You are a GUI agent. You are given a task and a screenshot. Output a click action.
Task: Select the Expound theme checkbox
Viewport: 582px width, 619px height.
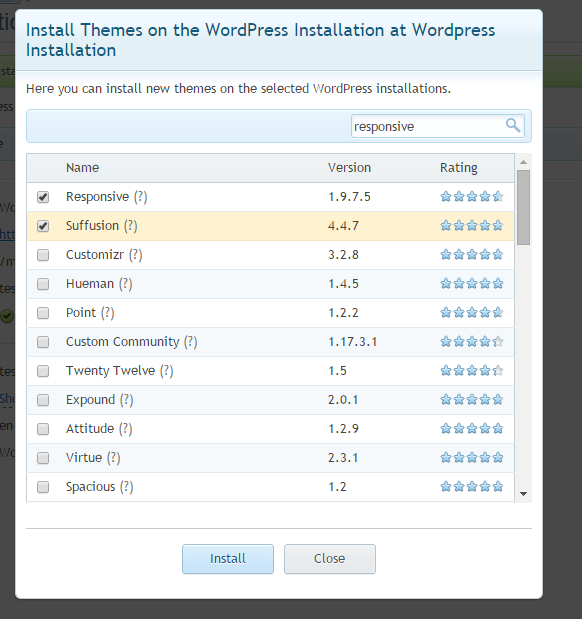click(43, 400)
